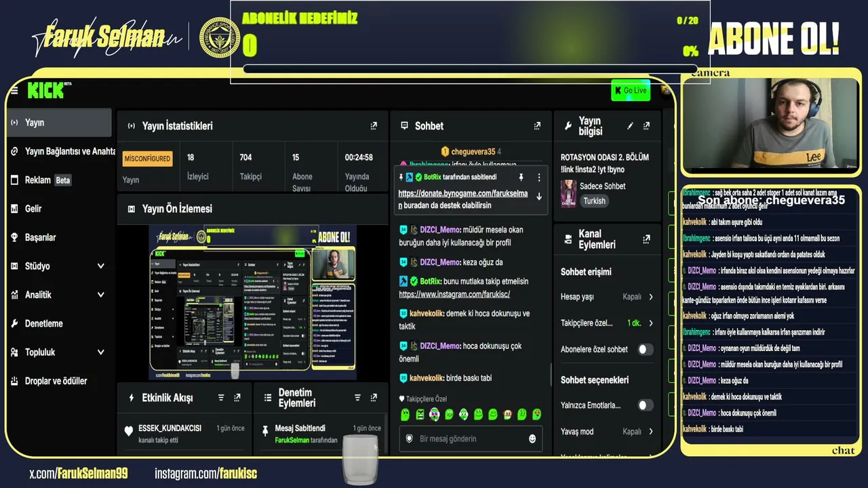
Task: Filter the Etkinlik Akışı feed
Action: tap(221, 398)
